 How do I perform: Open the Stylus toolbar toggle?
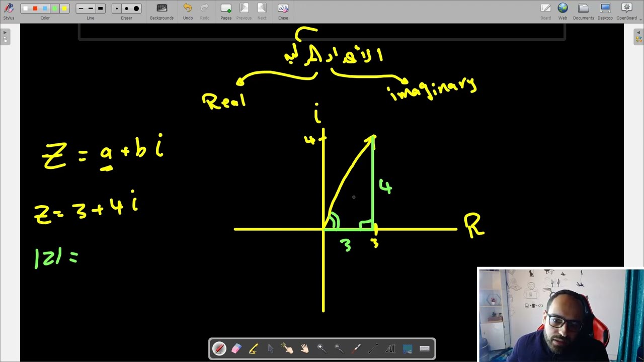pos(9,11)
